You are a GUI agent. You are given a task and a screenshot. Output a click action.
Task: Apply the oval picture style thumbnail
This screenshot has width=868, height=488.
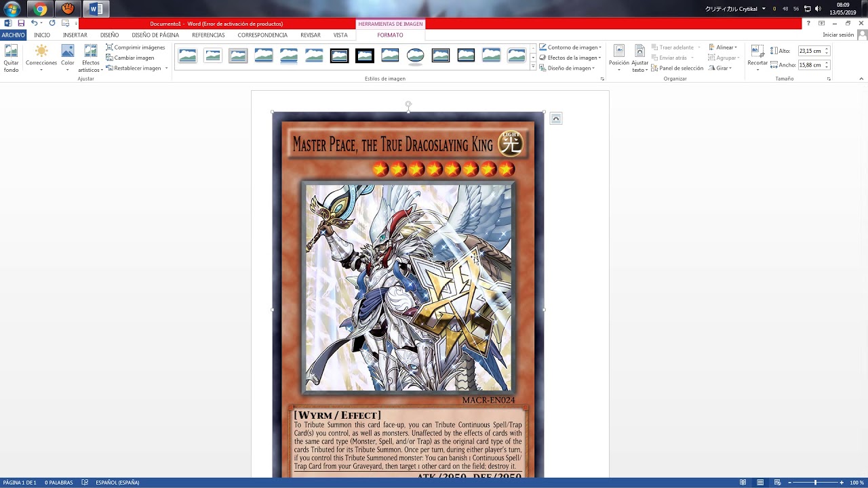point(416,56)
